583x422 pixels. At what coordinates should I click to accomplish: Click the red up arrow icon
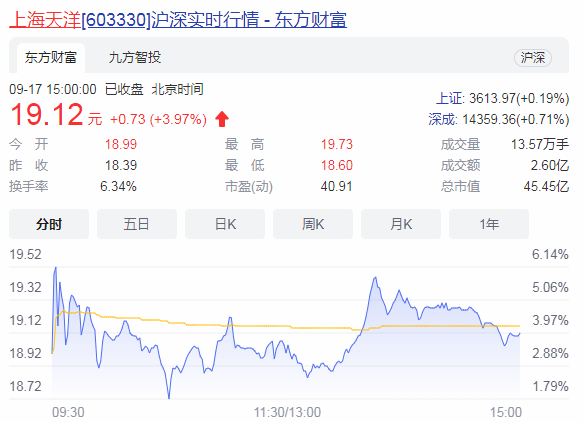[x=222, y=119]
